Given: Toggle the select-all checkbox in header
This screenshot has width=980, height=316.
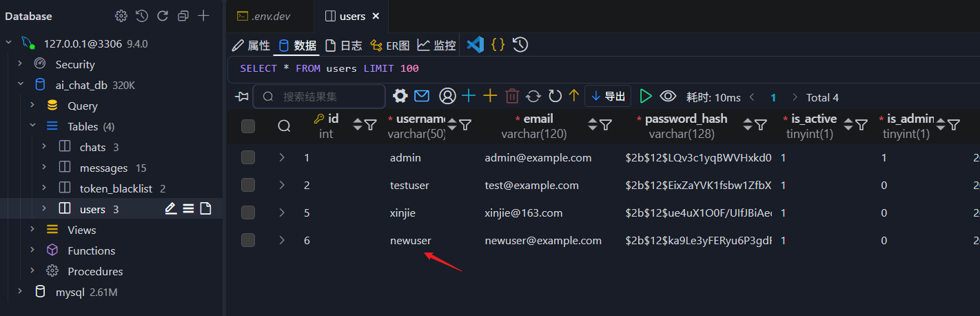Looking at the screenshot, I should tap(248, 126).
